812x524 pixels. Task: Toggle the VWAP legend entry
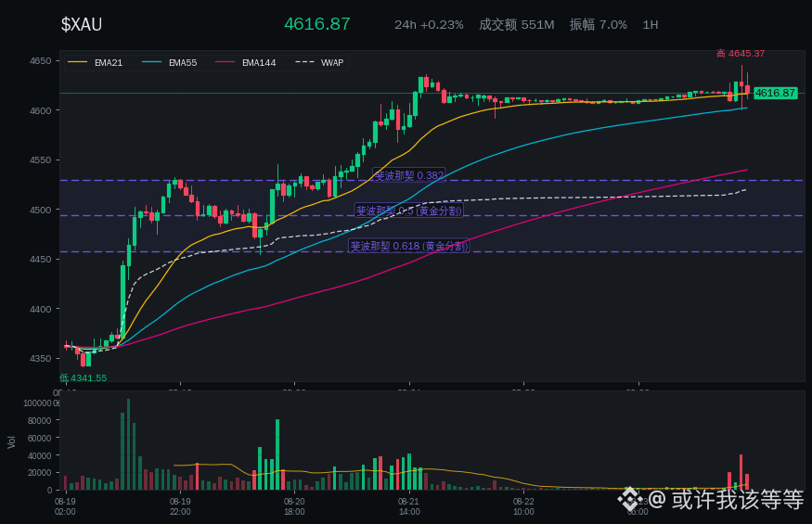pos(319,63)
